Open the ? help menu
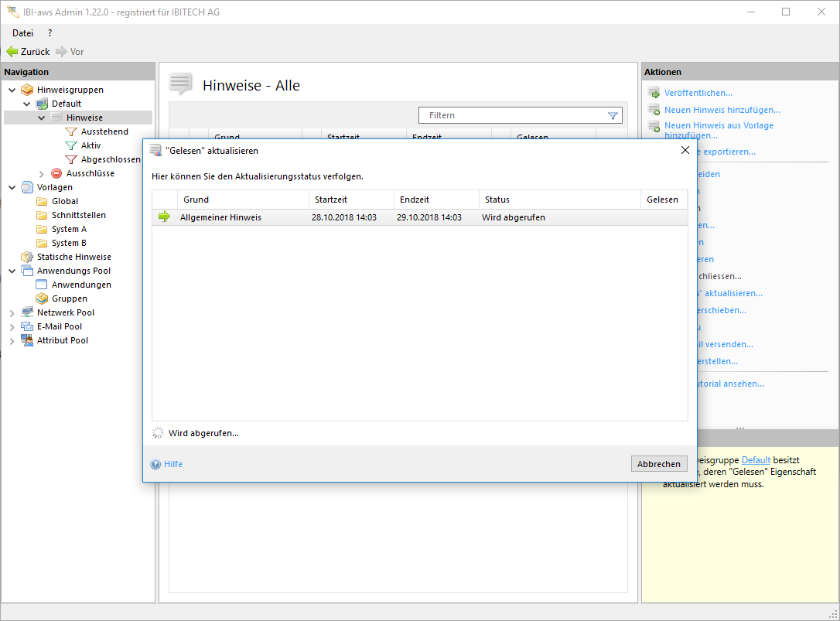The image size is (840, 621). coord(50,33)
